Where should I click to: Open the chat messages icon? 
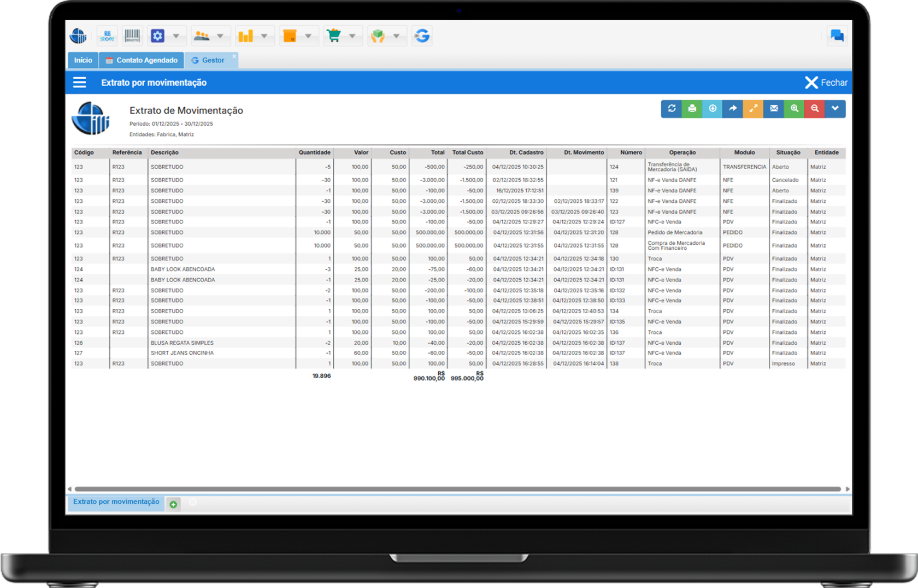click(x=837, y=36)
